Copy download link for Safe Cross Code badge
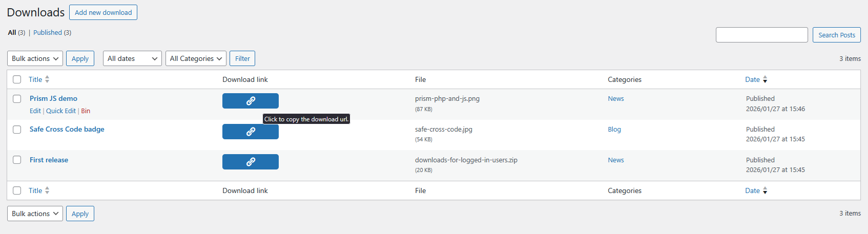The image size is (868, 234). tap(250, 132)
